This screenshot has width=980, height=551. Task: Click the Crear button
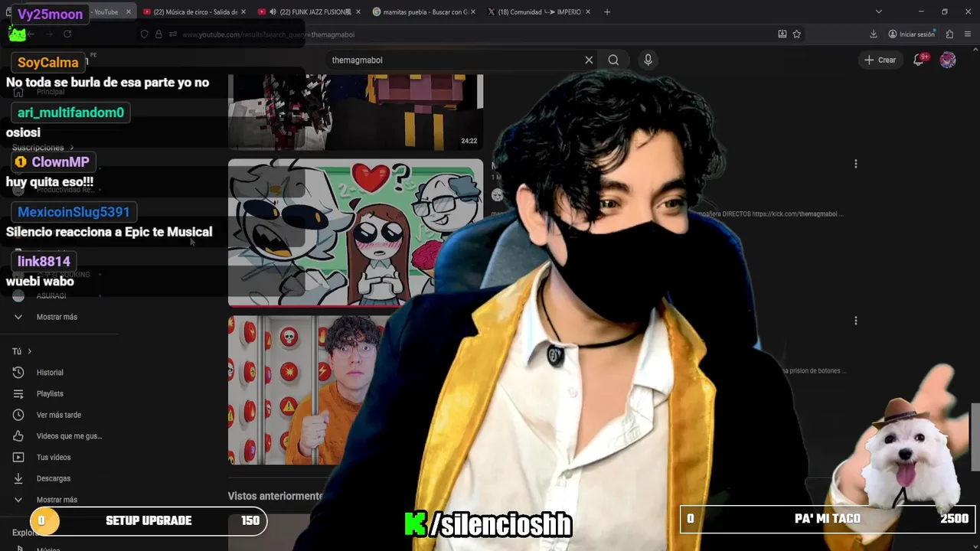click(x=880, y=60)
